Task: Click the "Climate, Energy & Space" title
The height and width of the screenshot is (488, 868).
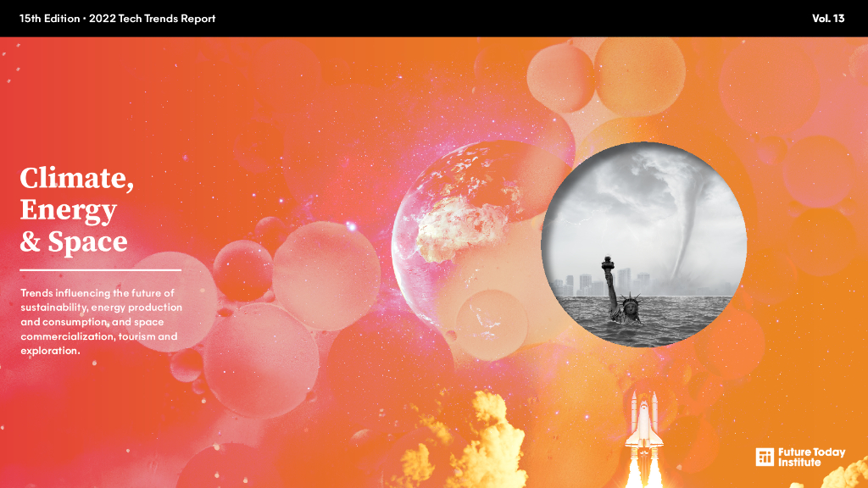Action: pos(77,210)
